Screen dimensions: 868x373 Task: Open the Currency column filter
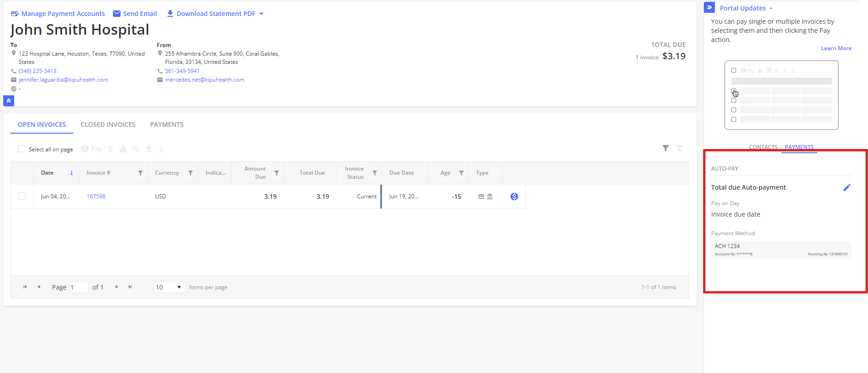pos(191,173)
